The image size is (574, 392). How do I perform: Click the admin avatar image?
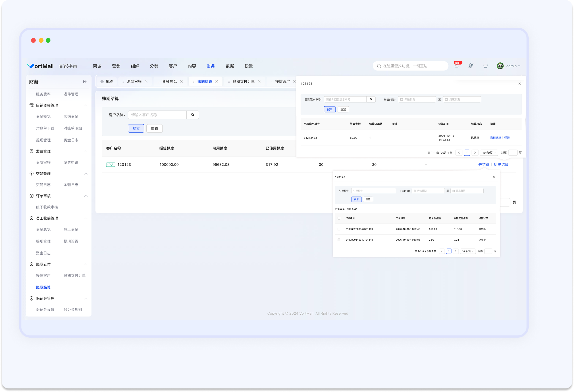coord(500,66)
